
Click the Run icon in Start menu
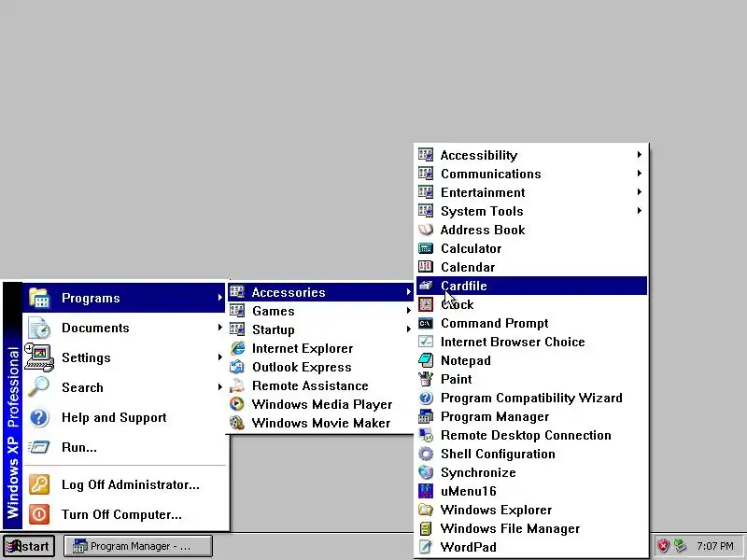point(39,448)
